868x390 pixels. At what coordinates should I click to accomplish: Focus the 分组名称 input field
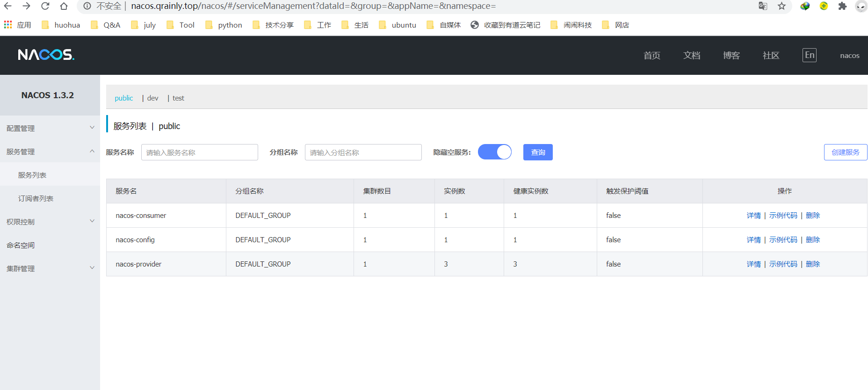pos(363,152)
